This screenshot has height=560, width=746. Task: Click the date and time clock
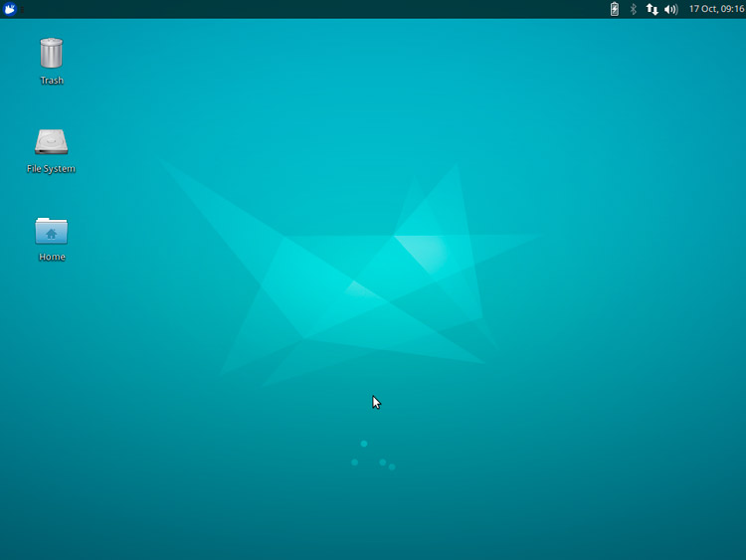(716, 9)
